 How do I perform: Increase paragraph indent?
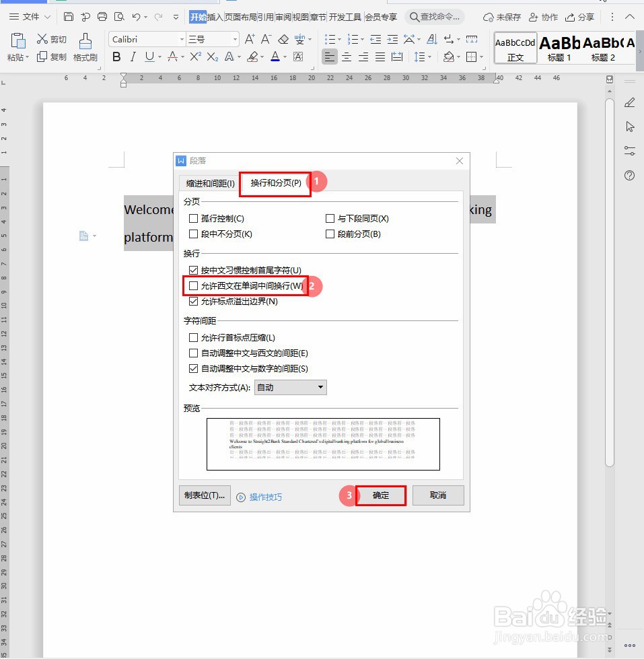pyautogui.click(x=392, y=40)
